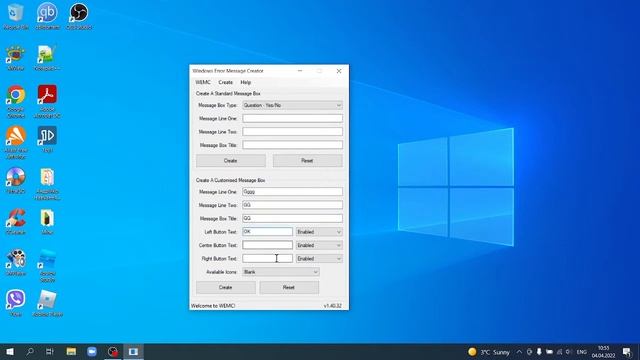Select the Roblox Player desktop icon
This screenshot has height=360, width=640.
(x=47, y=303)
